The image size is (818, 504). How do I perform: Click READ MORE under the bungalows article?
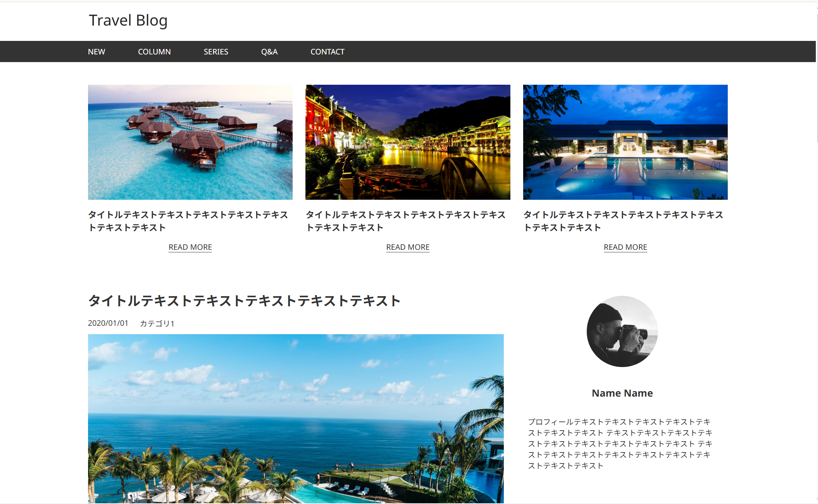[190, 247]
